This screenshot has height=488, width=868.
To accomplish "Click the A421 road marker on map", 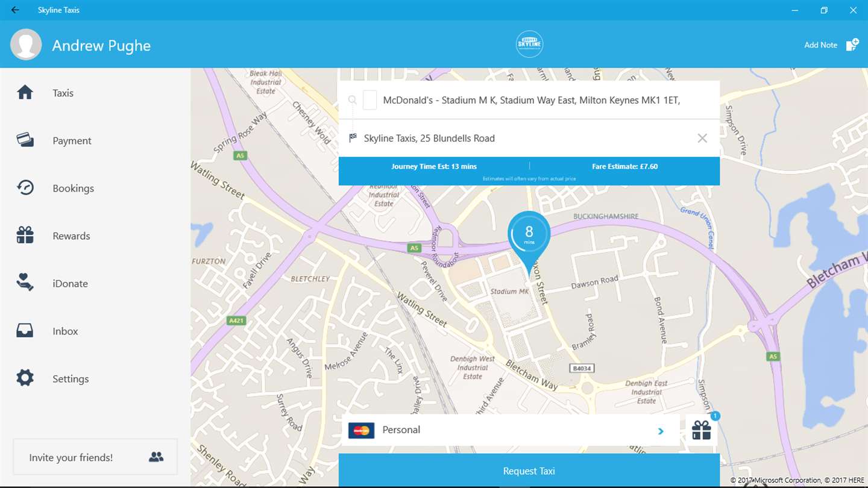I will 237,321.
